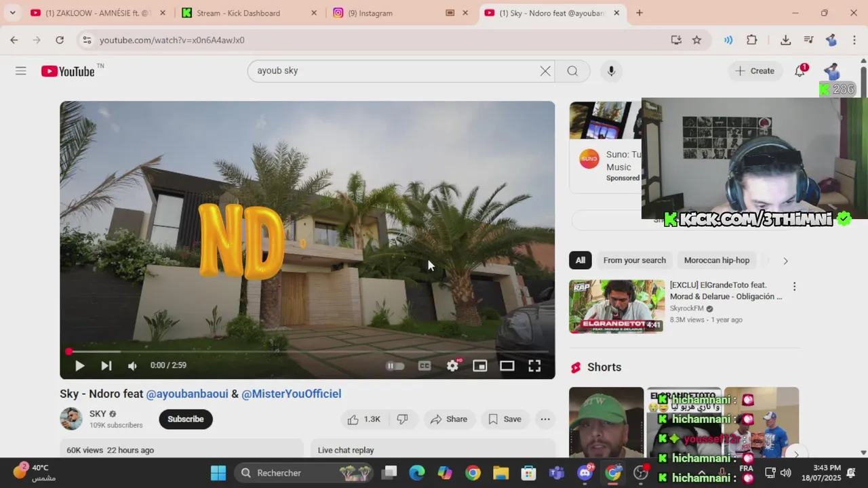Screen dimensions: 868x488
Task: Mute the video player volume
Action: tap(132, 365)
